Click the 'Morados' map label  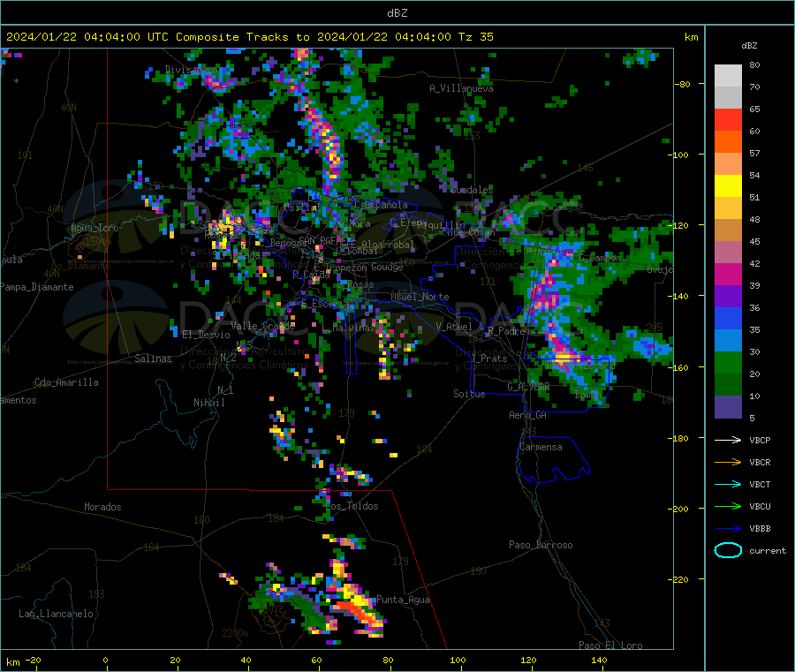(102, 507)
